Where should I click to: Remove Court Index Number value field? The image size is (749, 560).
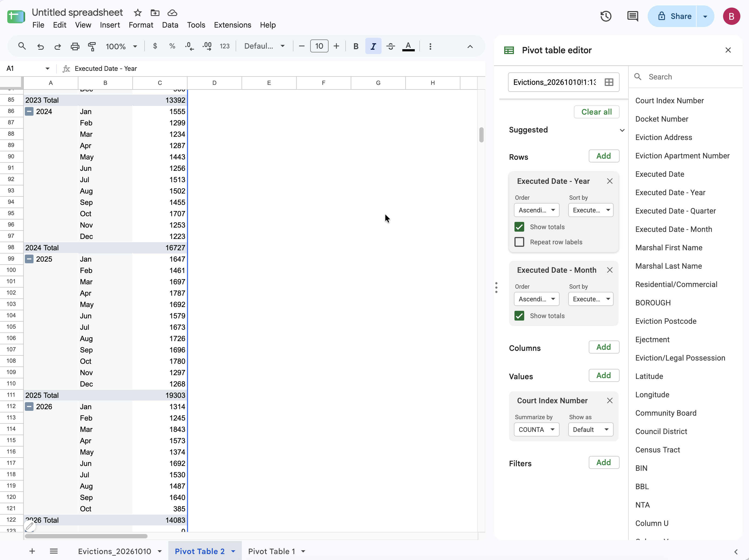pos(610,401)
